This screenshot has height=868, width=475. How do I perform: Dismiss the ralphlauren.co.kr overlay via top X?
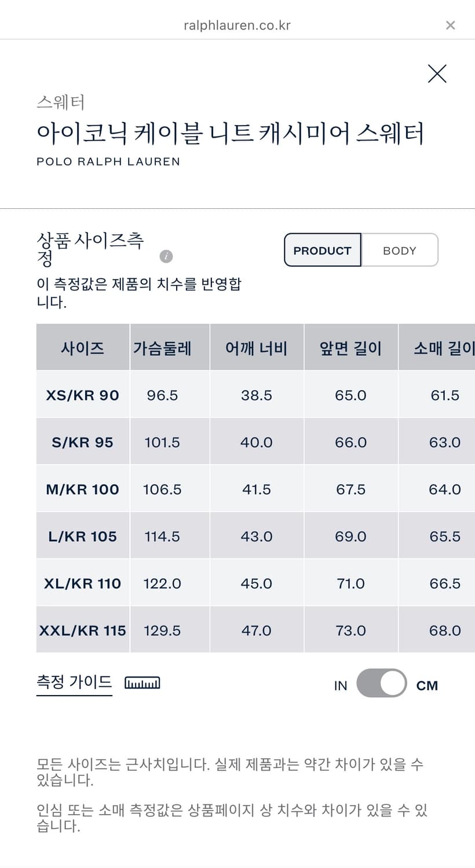click(450, 25)
